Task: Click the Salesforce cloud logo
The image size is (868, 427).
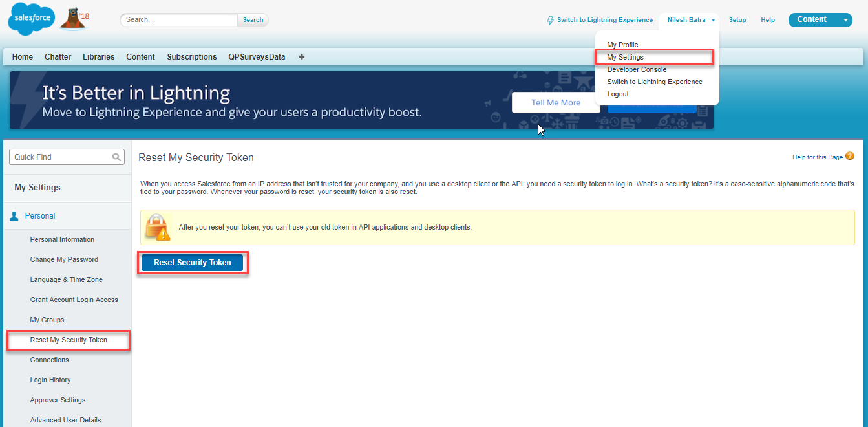Action: point(31,19)
